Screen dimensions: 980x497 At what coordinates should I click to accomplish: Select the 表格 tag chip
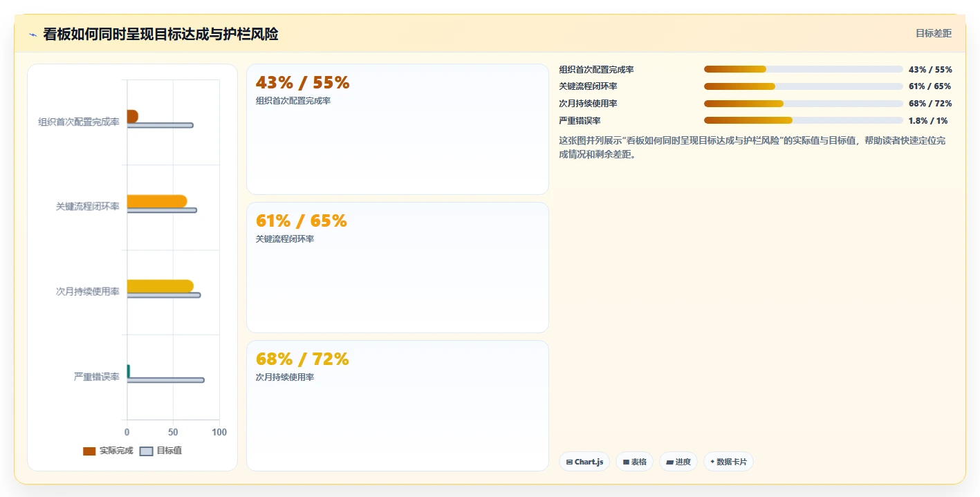coord(634,462)
